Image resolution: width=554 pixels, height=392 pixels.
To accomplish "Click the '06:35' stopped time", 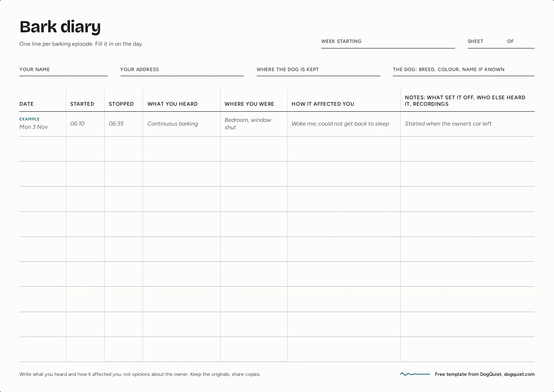I will (x=116, y=124).
